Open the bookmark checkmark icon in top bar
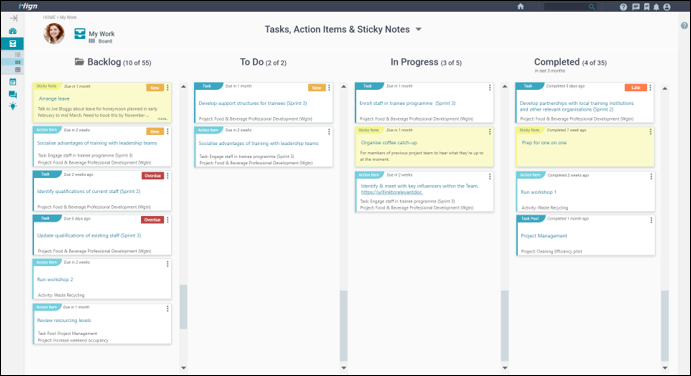Viewport: 691px width, 376px height. [646, 7]
